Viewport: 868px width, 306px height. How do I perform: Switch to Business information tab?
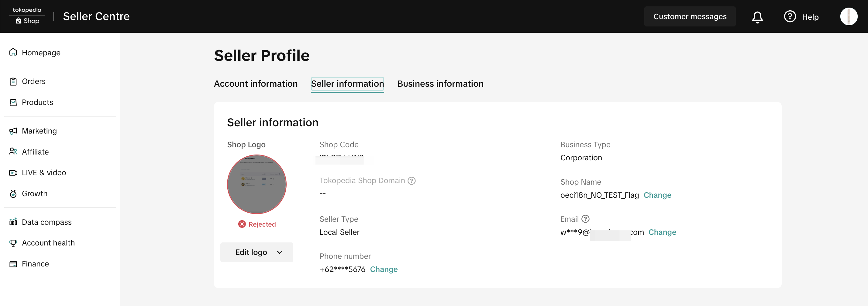(x=440, y=84)
